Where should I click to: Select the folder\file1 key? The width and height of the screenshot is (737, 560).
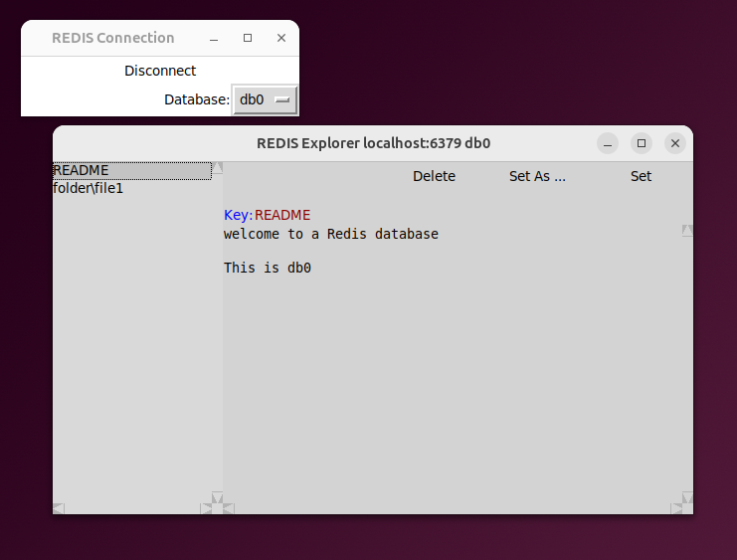point(131,188)
